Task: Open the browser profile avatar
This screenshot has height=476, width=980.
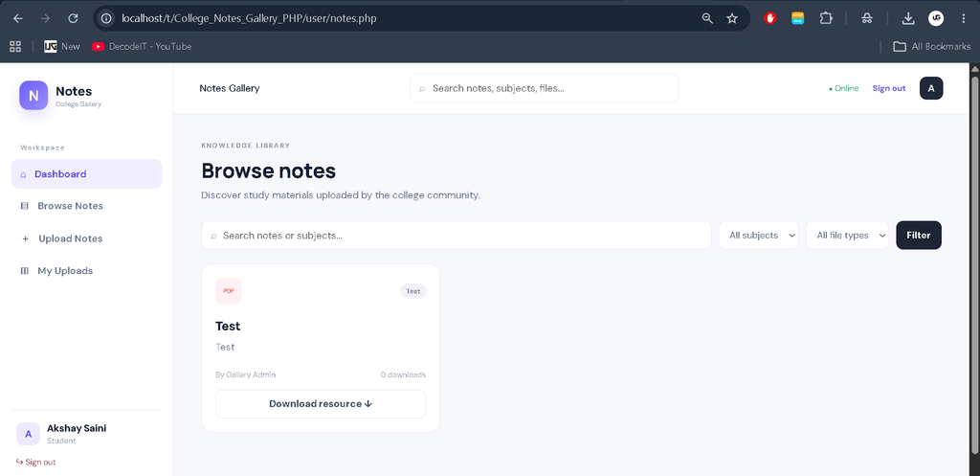Action: point(936,18)
